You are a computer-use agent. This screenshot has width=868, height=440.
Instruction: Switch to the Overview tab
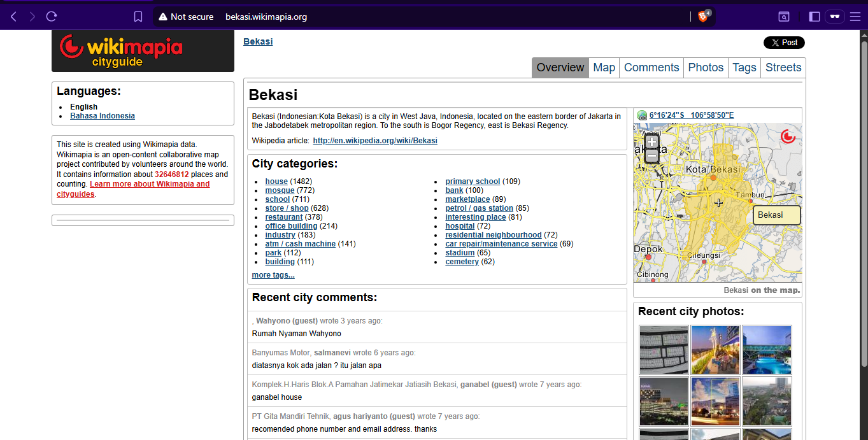pos(560,67)
